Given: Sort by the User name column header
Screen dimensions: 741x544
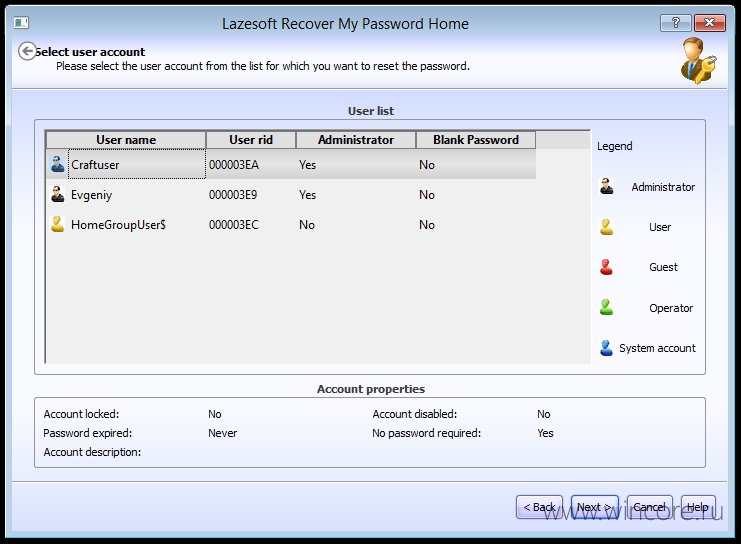Looking at the screenshot, I should coord(126,140).
